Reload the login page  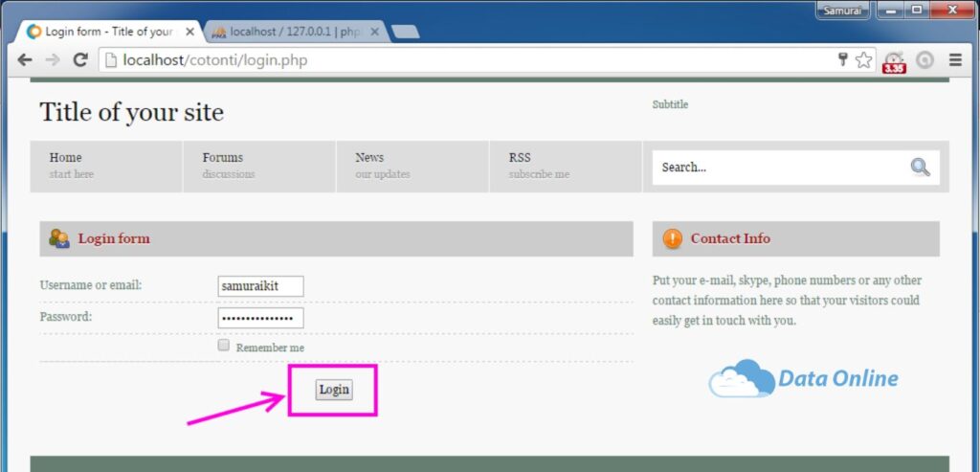click(80, 60)
